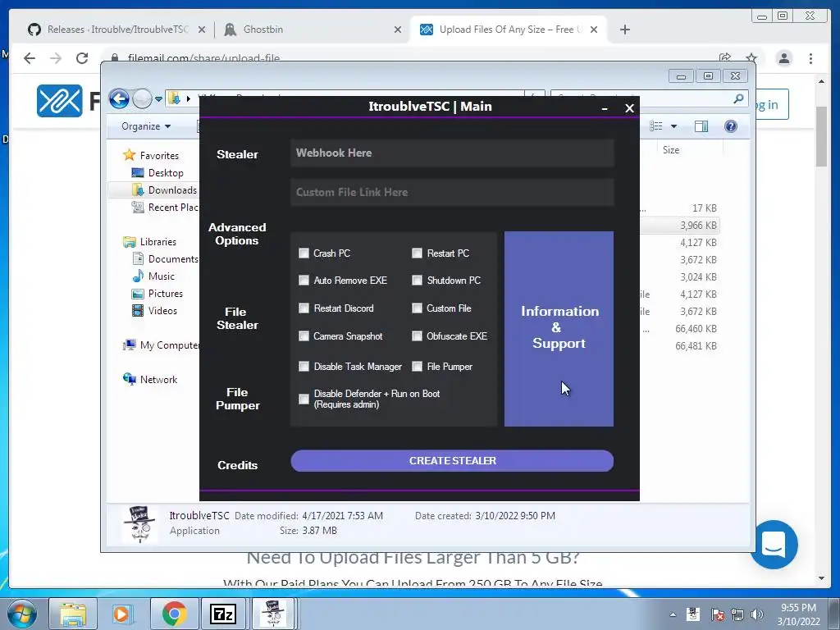This screenshot has height=630, width=840.
Task: Click Chrome's forward navigation arrow
Action: (56, 58)
